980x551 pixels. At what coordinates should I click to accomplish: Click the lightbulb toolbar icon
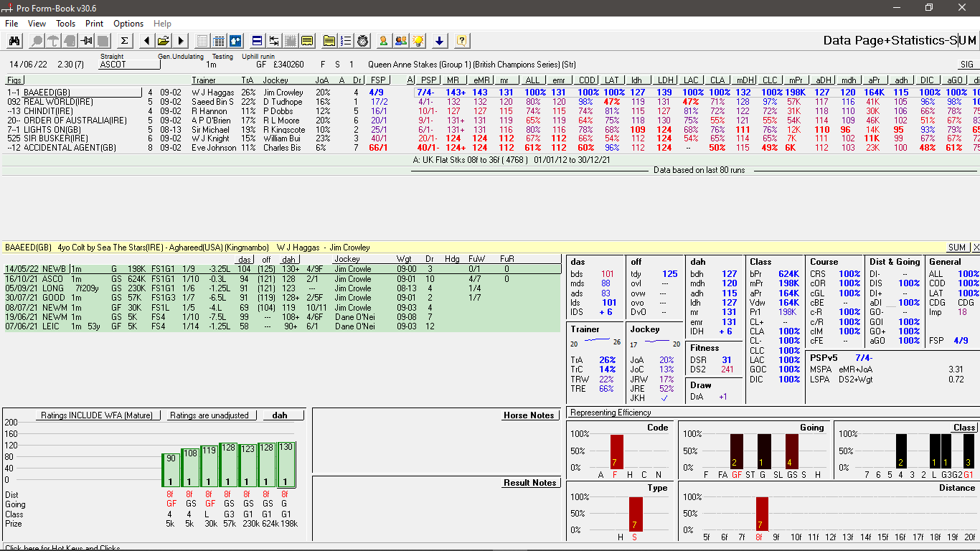tap(418, 41)
